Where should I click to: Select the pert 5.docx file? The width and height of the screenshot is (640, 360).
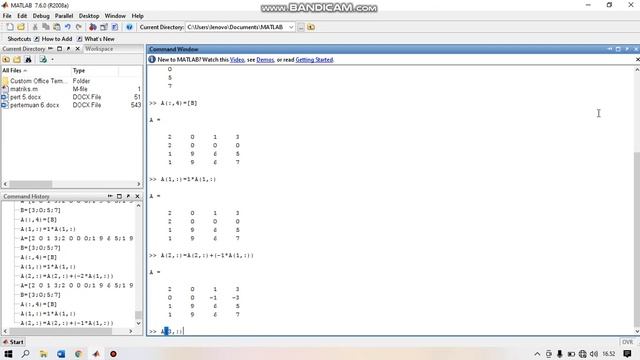(x=25, y=97)
